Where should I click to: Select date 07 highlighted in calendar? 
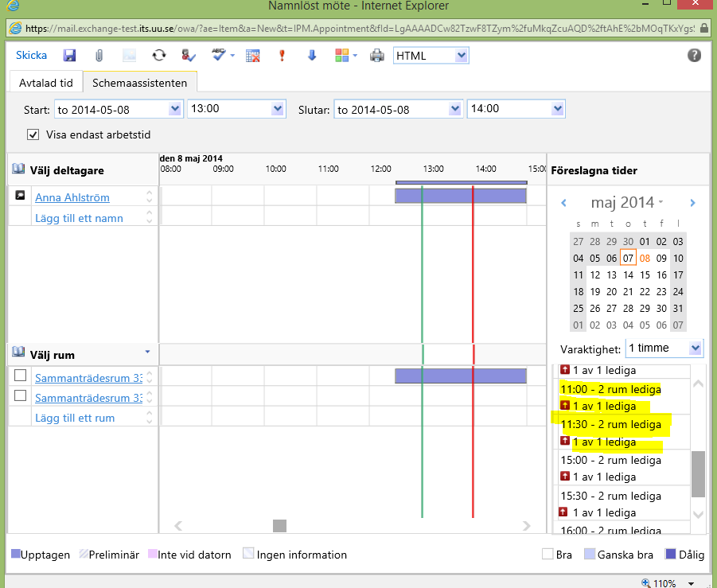click(628, 259)
